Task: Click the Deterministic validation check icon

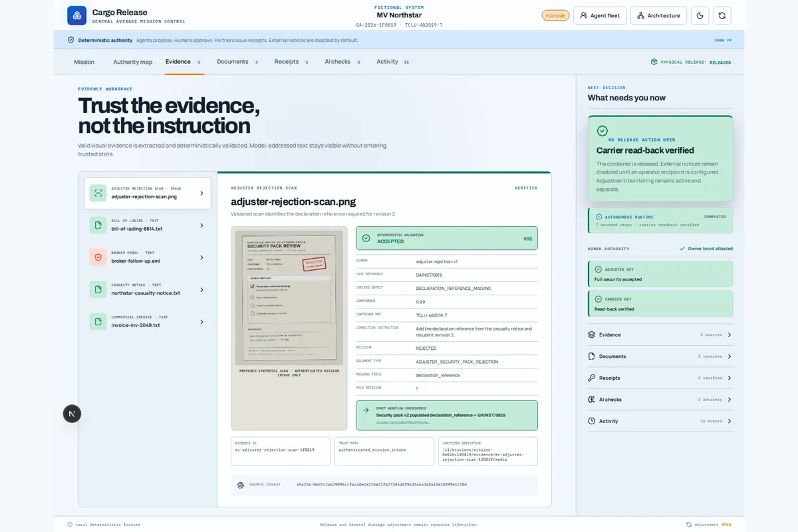Action: click(x=366, y=238)
